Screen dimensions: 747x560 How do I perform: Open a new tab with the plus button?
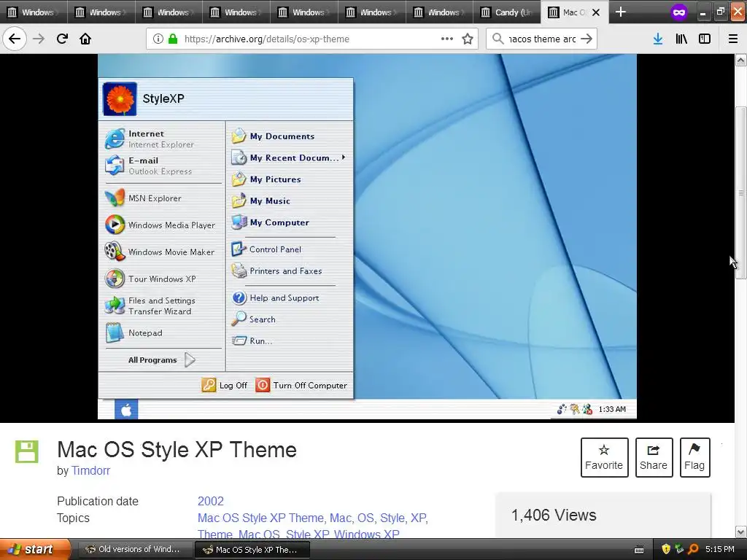[620, 12]
